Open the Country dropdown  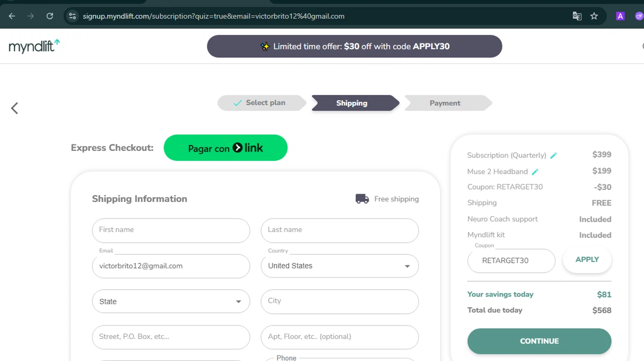340,266
